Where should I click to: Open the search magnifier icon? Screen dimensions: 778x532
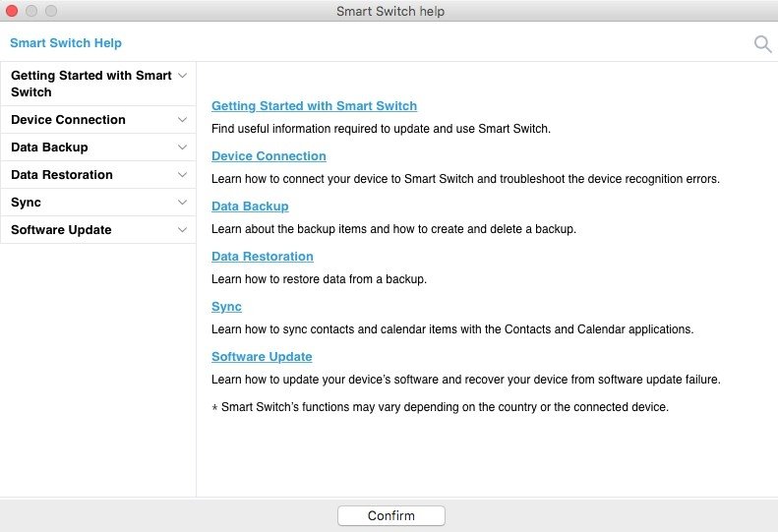[762, 43]
